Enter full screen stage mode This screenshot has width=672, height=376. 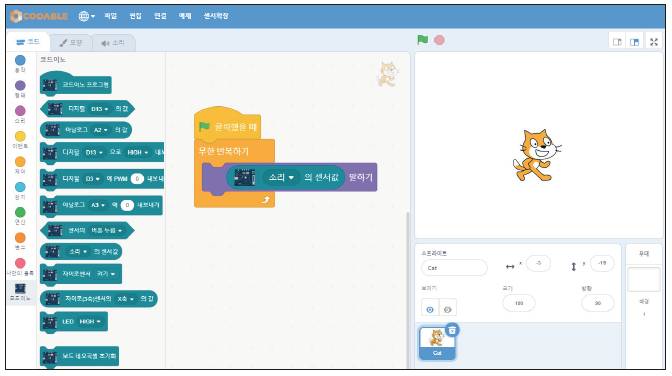click(654, 42)
